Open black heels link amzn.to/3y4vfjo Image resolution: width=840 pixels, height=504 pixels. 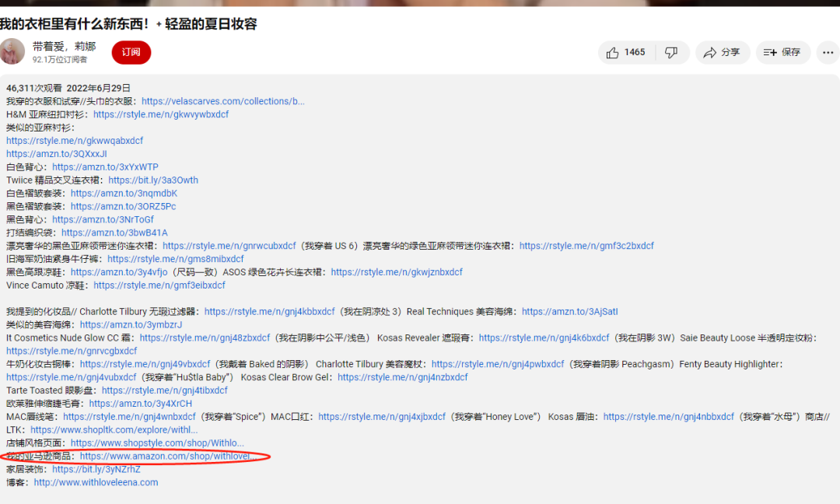(x=119, y=271)
